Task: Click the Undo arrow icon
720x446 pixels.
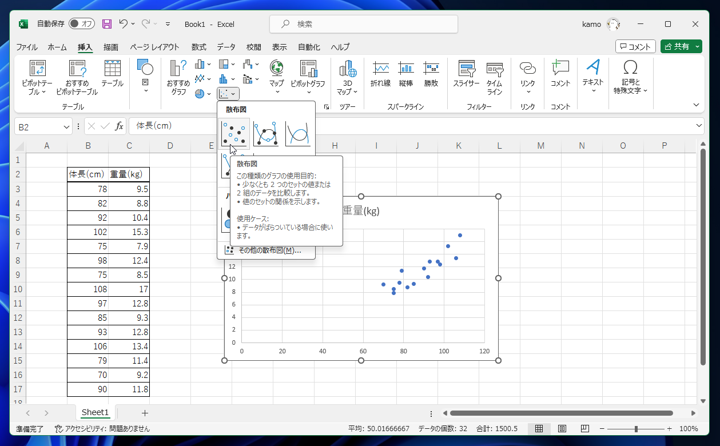Action: click(123, 23)
